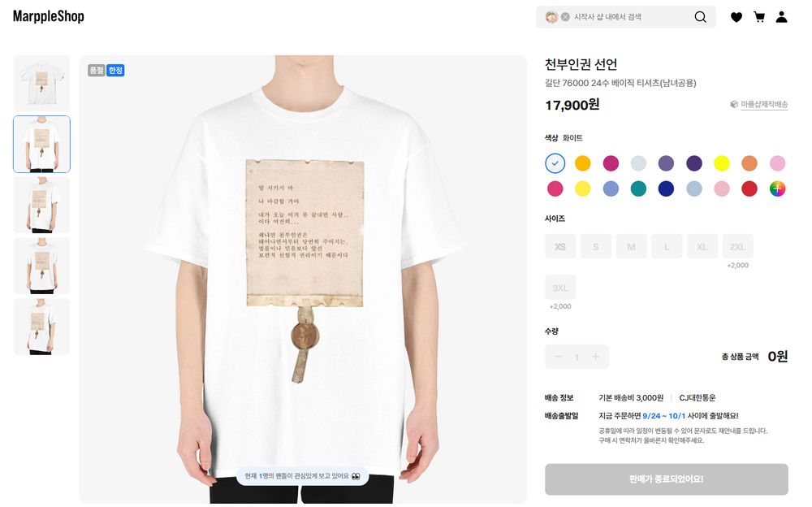Open the rainbow custom color picker

point(777,188)
